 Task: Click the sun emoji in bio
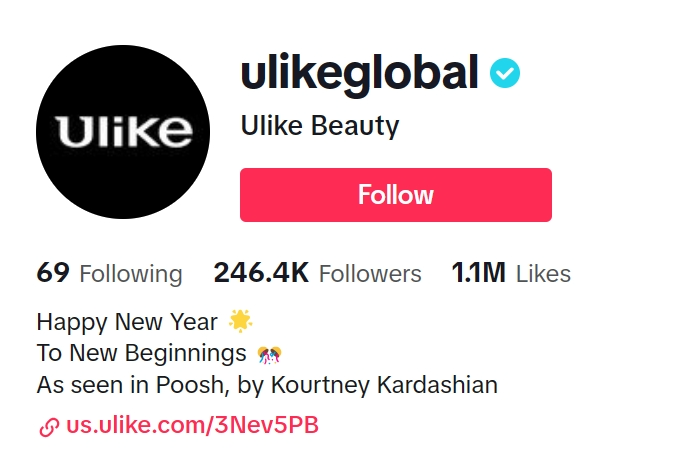pyautogui.click(x=241, y=321)
